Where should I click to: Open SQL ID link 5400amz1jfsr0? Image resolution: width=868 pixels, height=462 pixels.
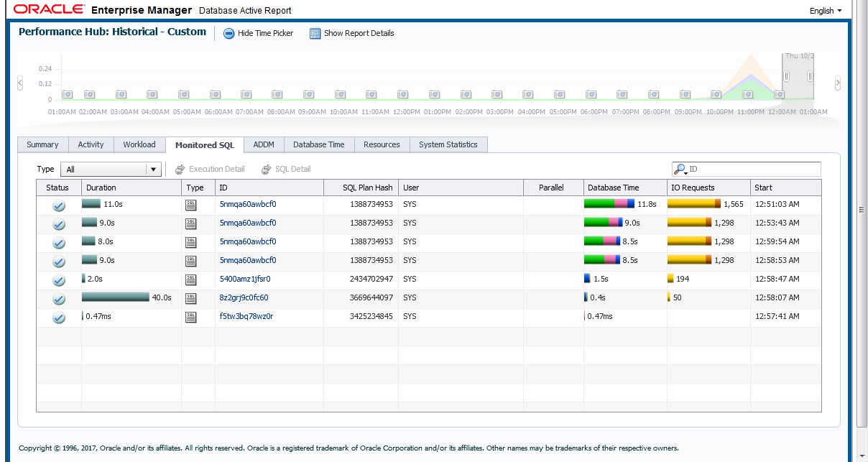click(245, 279)
